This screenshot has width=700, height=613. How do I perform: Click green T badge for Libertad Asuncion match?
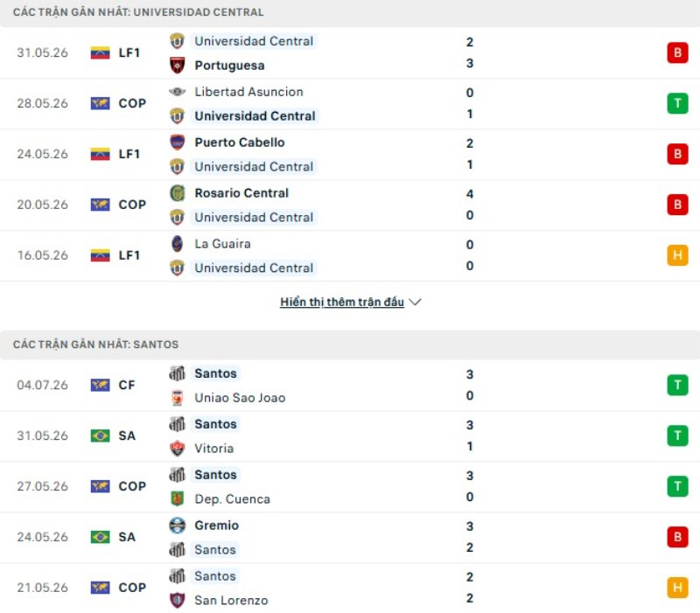coord(677,103)
